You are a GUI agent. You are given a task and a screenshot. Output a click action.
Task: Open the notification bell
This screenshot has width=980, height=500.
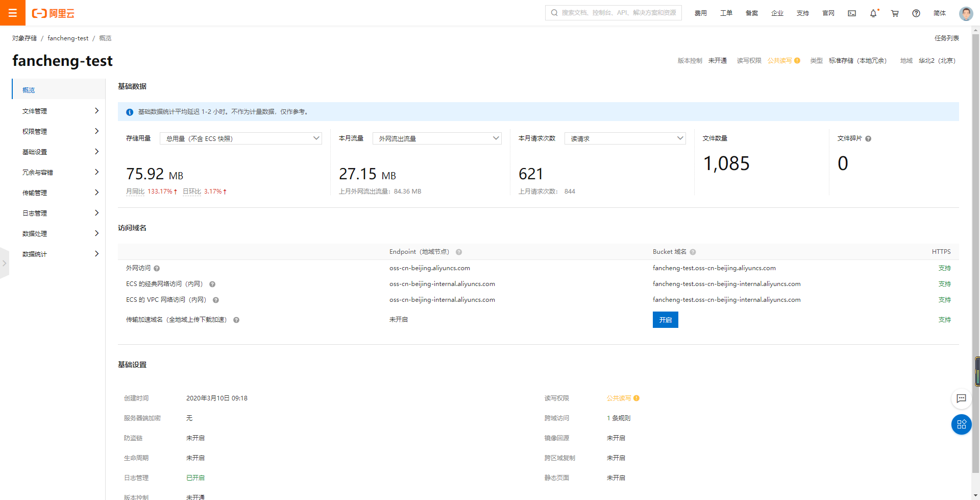[x=873, y=13]
